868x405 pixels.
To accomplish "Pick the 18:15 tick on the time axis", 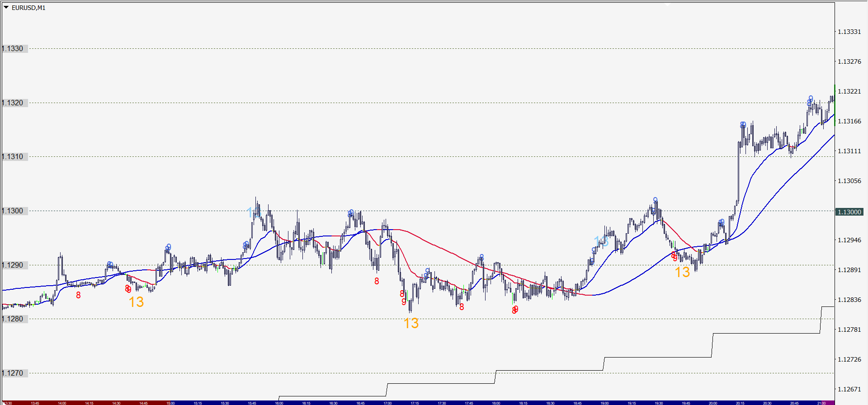I will click(x=523, y=403).
